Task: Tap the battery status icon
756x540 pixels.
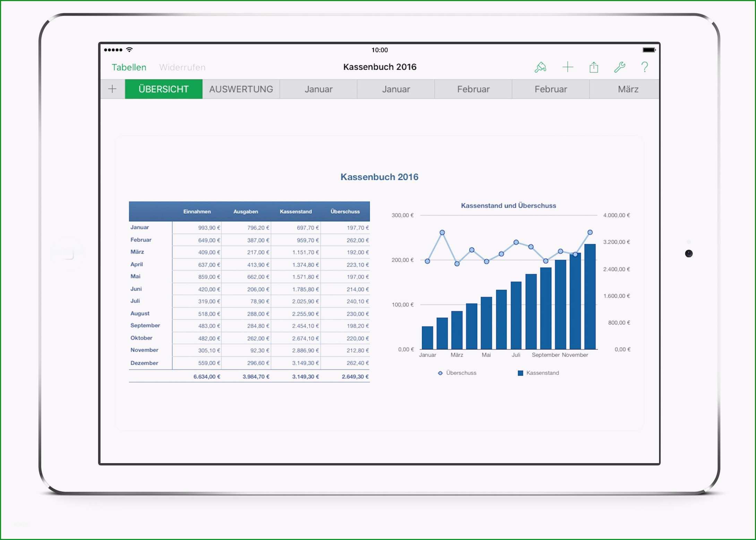Action: [x=649, y=50]
